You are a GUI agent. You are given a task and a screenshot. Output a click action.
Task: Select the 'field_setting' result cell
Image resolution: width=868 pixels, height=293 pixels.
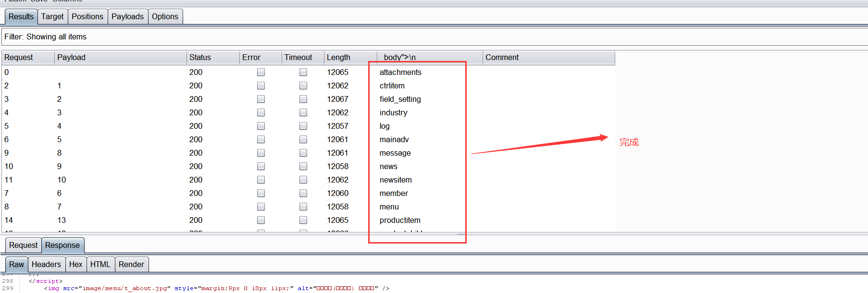[x=400, y=99]
